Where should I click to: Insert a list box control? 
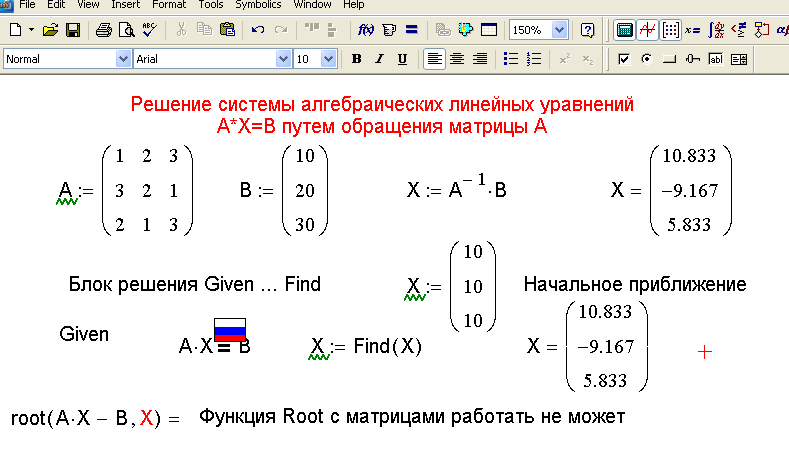click(739, 59)
